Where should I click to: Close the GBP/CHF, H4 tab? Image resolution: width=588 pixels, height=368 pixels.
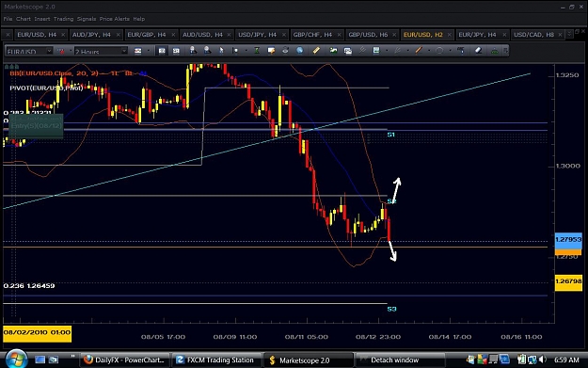tap(339, 35)
